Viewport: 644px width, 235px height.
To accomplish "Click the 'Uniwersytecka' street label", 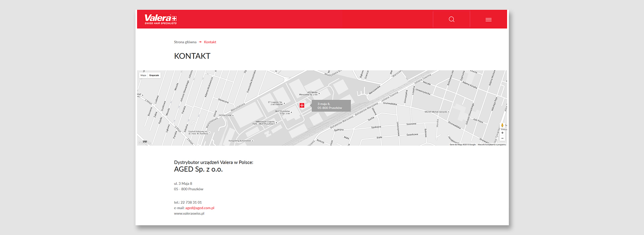I will coord(423,92).
